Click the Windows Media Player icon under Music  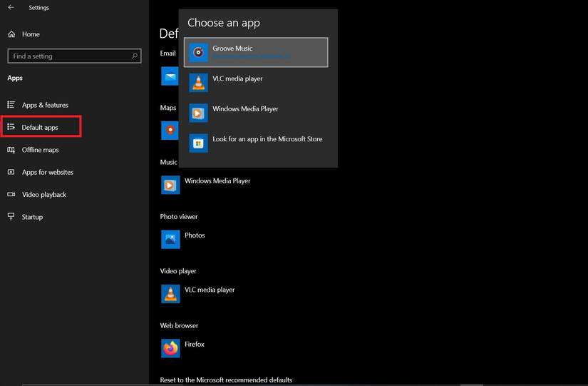pos(170,185)
